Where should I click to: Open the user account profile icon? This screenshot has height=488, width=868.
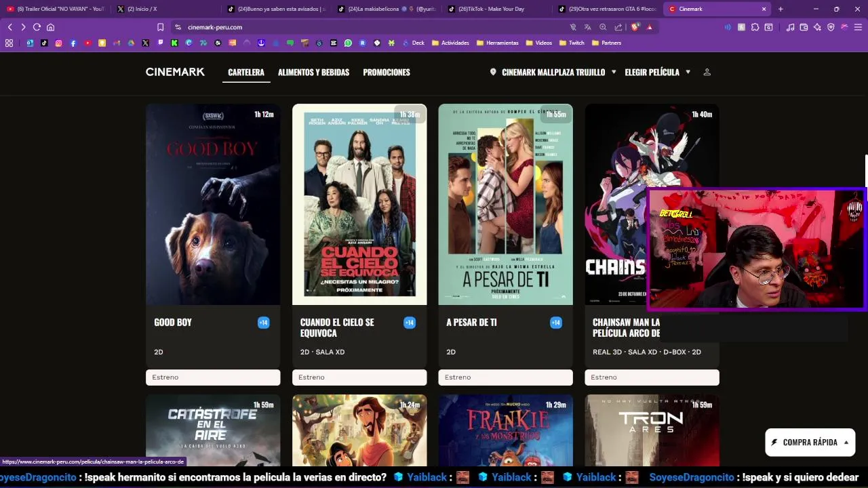point(707,72)
